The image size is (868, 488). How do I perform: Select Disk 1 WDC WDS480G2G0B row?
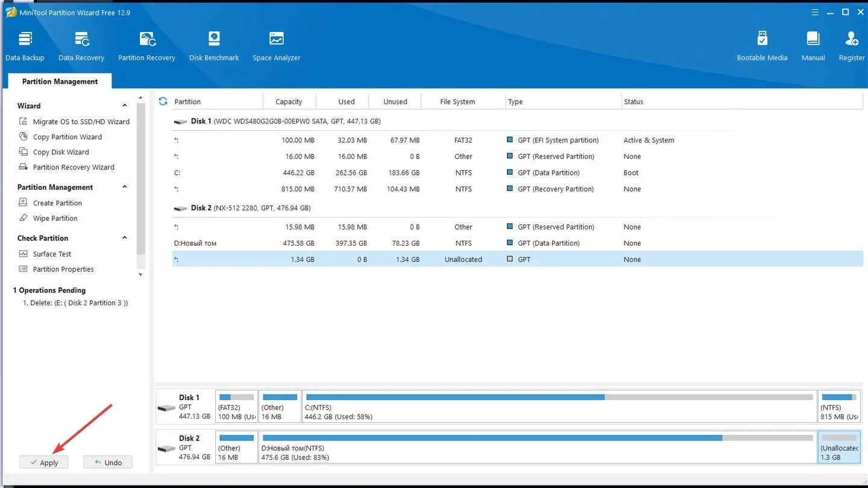(518, 121)
